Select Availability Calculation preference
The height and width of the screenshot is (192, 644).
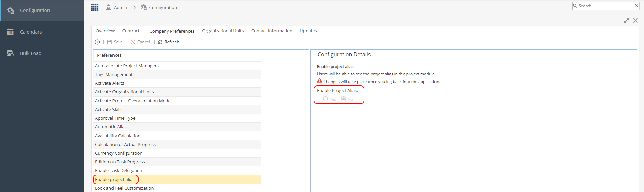[177, 136]
